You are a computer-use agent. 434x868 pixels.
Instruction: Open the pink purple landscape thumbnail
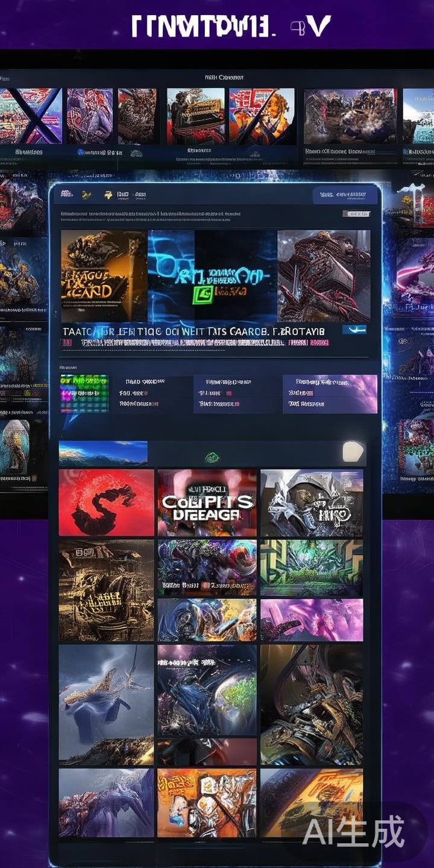click(x=312, y=620)
